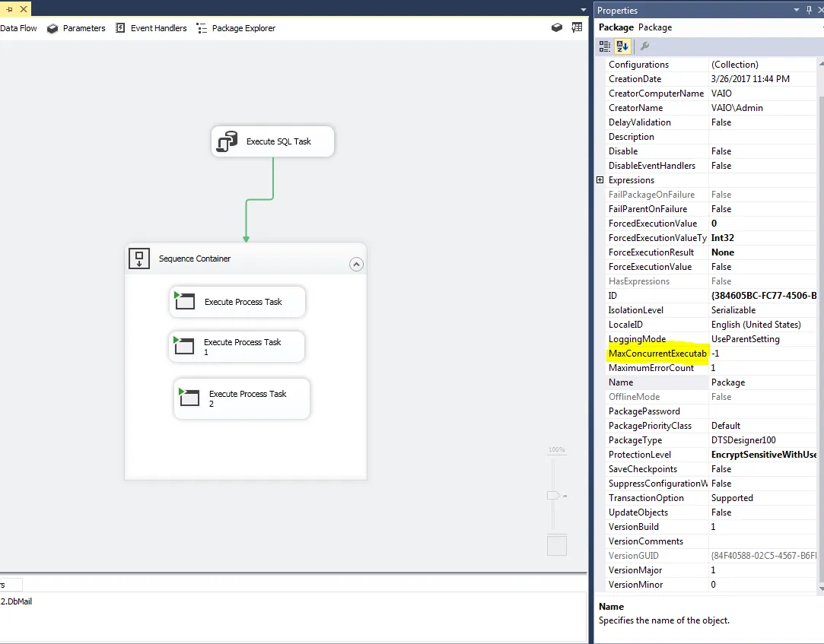Close the package designer tab
824x644 pixels.
click(x=24, y=9)
